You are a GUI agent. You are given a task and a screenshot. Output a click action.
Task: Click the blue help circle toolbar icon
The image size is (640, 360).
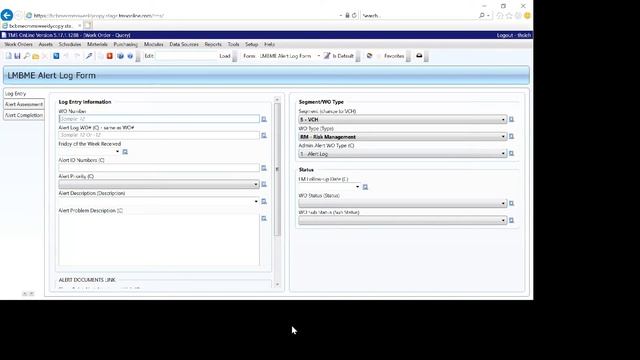tap(130, 56)
